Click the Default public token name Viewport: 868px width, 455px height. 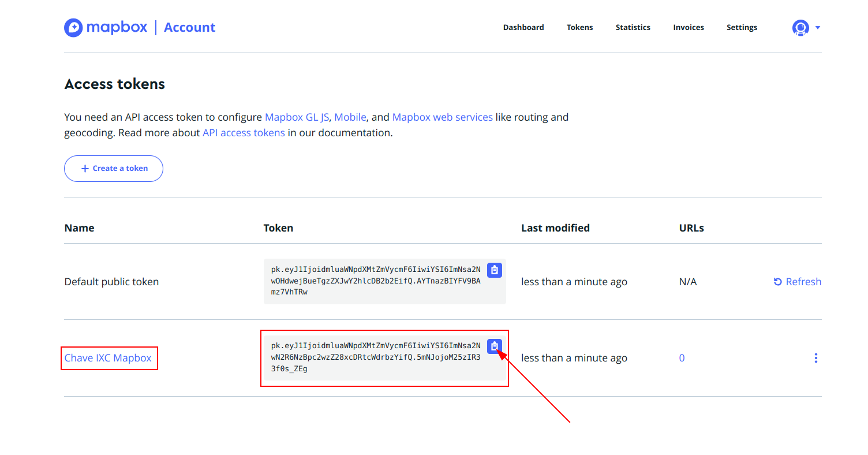111,282
